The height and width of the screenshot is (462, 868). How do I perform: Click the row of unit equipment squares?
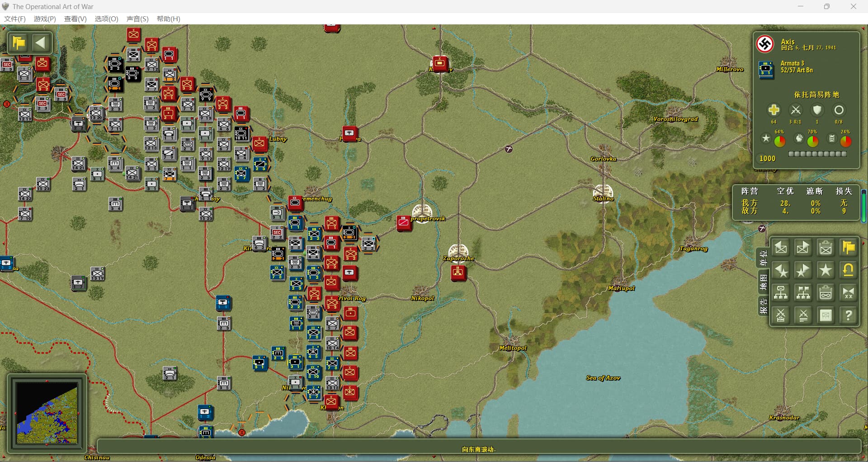[x=817, y=154]
